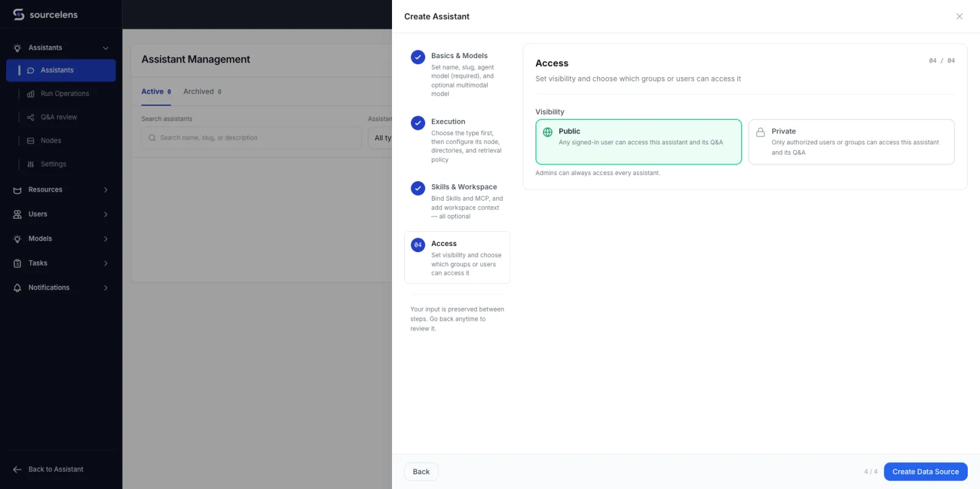Click the sourcelens brand name
The image size is (980, 489).
pos(54,15)
